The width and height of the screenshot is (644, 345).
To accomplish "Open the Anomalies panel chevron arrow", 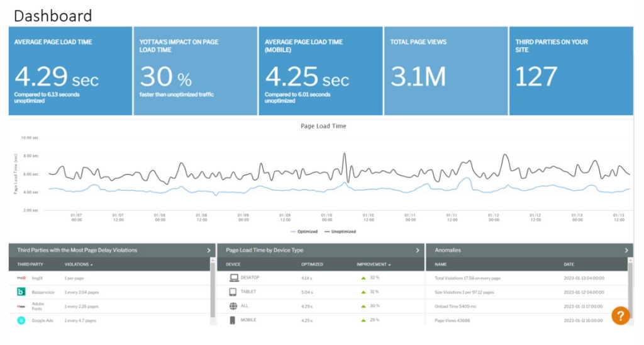I will point(626,250).
